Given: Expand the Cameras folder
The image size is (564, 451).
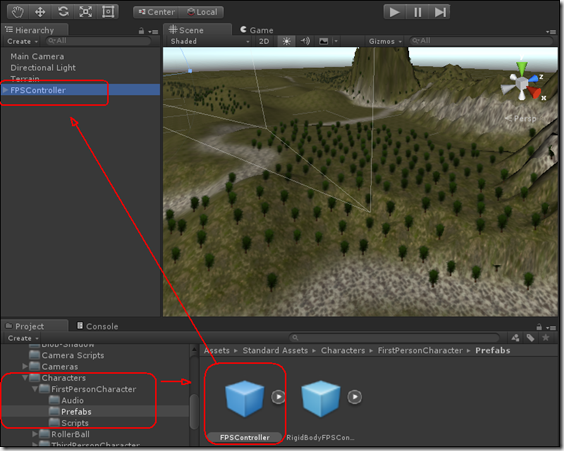Looking at the screenshot, I should (25, 366).
